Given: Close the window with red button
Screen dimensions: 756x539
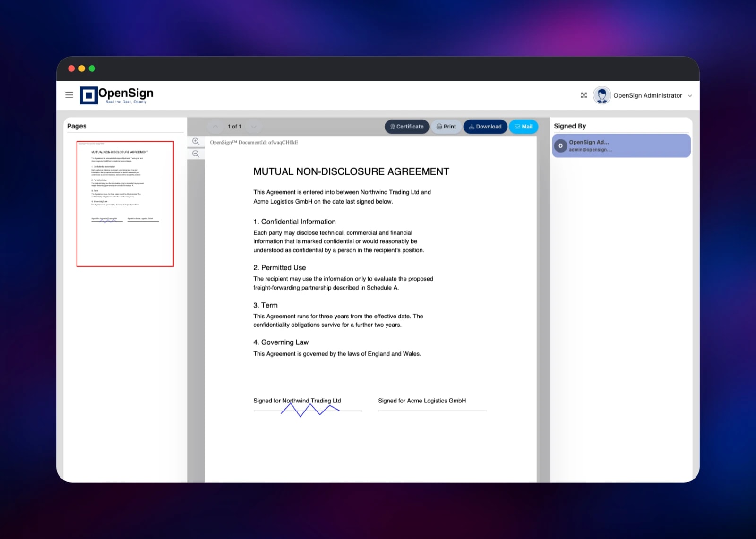Looking at the screenshot, I should pyautogui.click(x=71, y=68).
